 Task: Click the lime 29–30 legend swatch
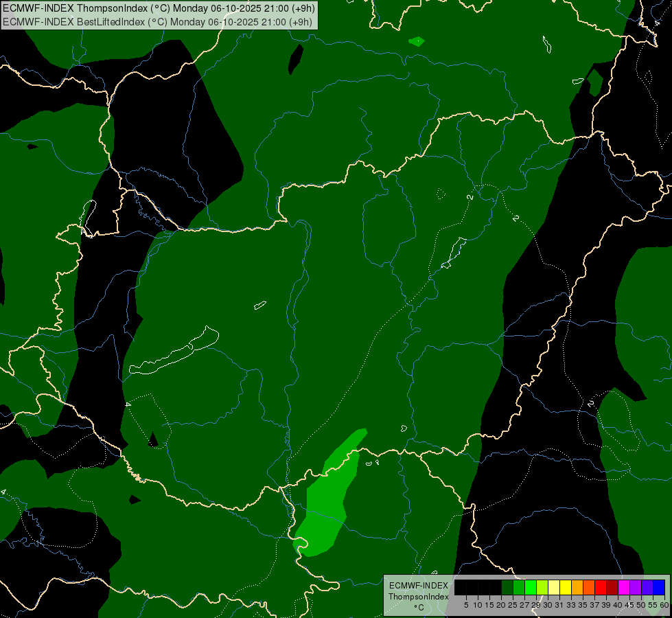tap(542, 587)
